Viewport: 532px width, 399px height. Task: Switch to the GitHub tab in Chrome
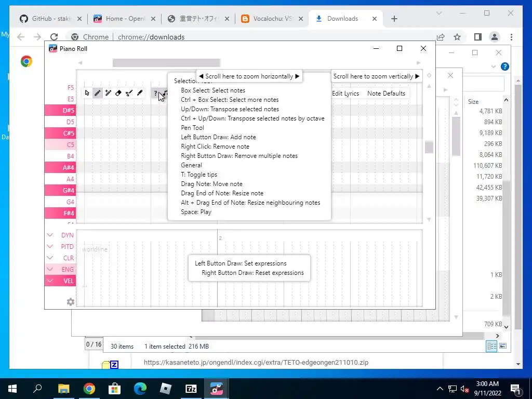tap(51, 19)
